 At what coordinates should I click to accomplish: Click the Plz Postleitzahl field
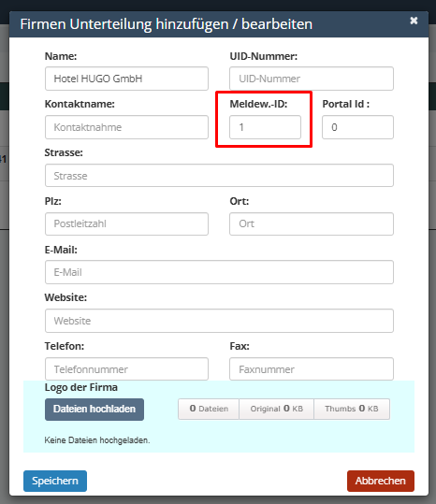point(126,223)
